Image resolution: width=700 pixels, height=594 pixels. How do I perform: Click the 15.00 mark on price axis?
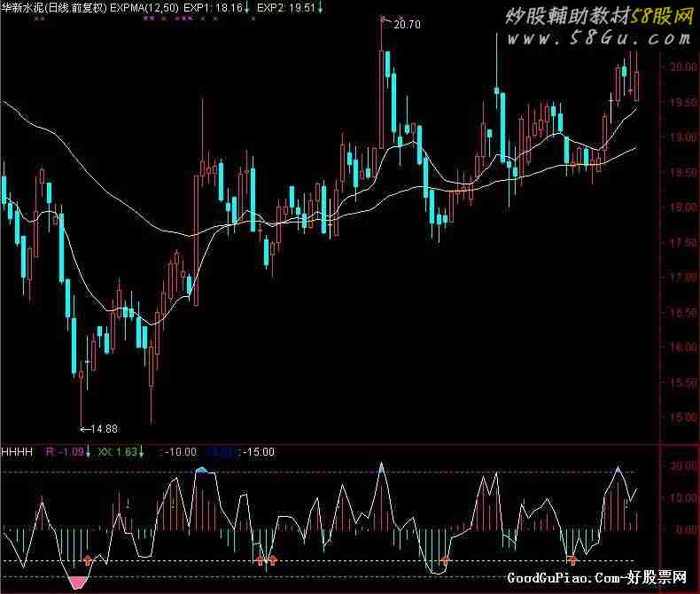(x=681, y=418)
